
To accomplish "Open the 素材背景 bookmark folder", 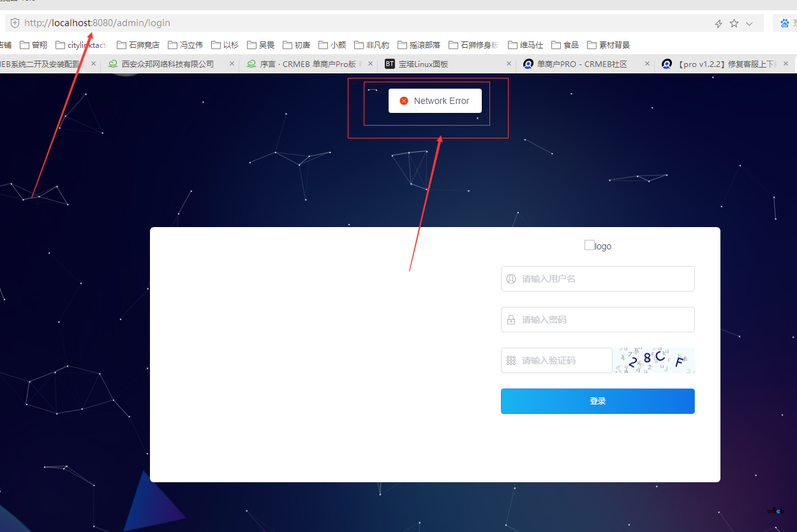I will [x=609, y=45].
